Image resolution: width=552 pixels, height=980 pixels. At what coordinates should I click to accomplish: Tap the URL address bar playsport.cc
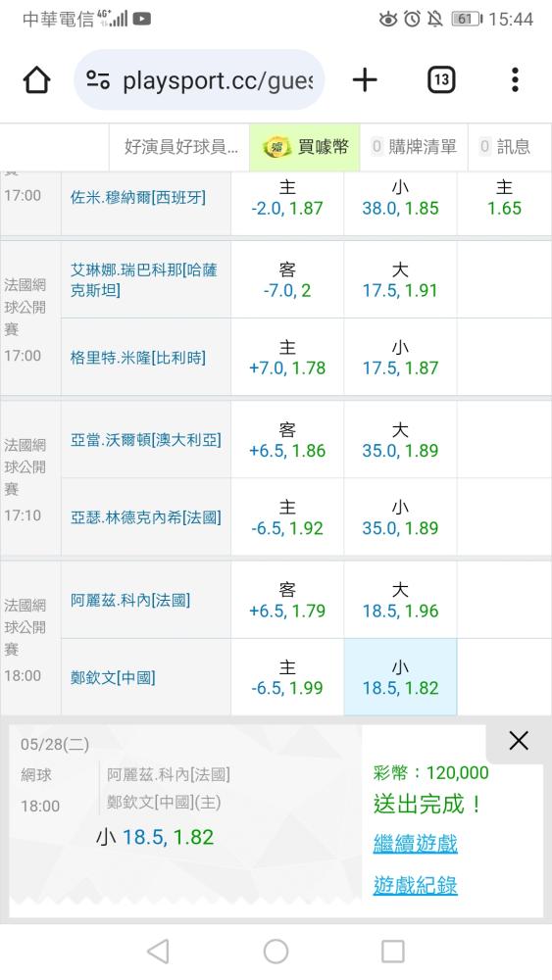point(217,80)
